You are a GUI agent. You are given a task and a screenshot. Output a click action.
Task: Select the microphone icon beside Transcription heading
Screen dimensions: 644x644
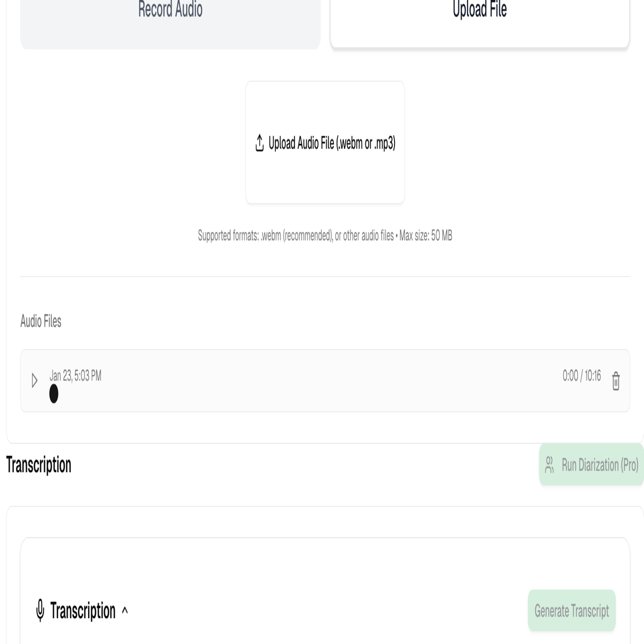coord(39,610)
